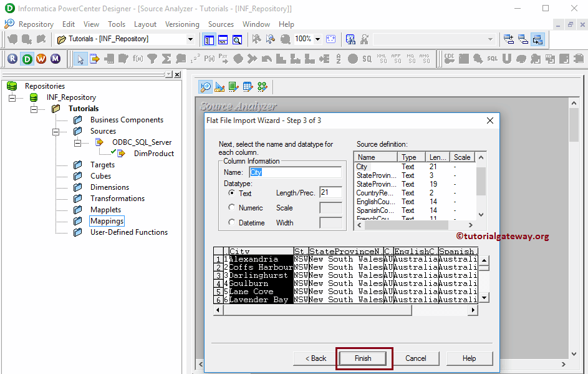Click the Stored Procedure P(x) icon

click(x=210, y=59)
